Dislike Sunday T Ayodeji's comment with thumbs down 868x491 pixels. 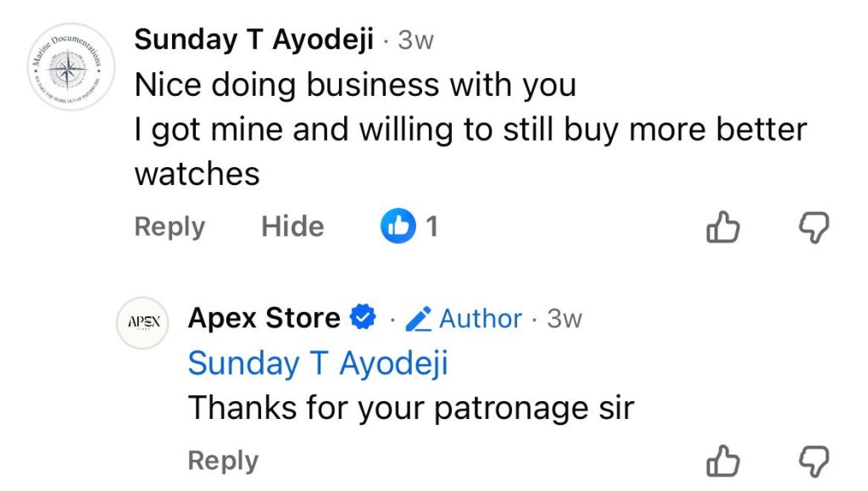815,227
